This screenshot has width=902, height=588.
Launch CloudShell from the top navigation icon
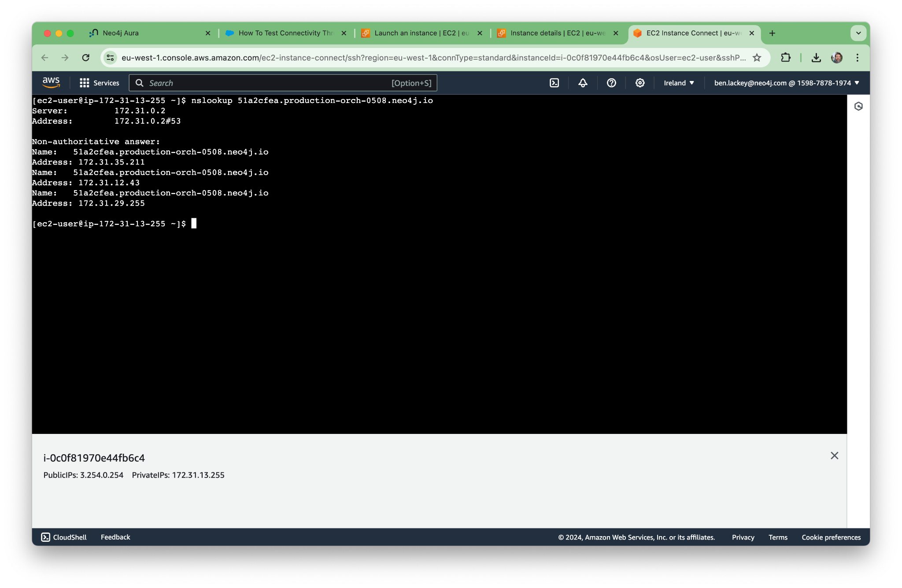(x=554, y=83)
